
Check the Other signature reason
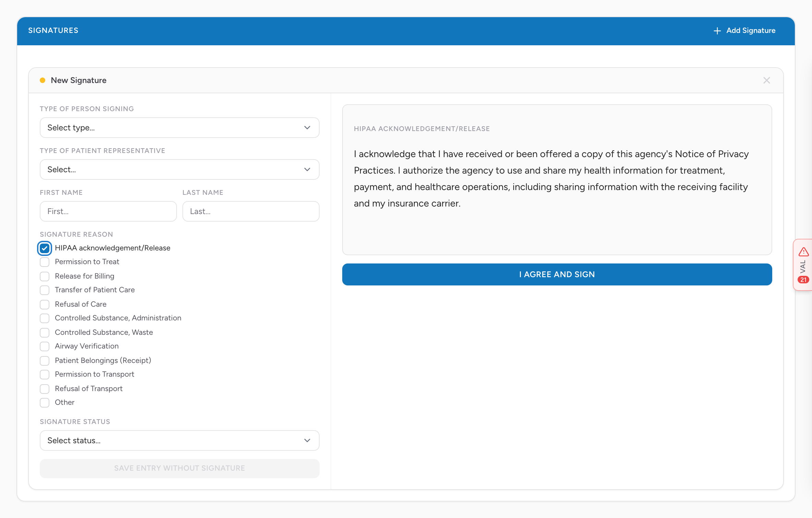click(45, 403)
